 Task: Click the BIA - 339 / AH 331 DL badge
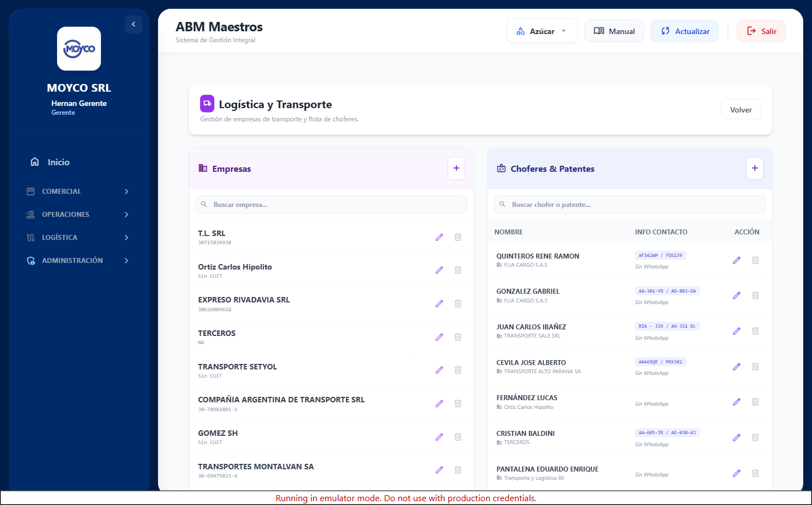click(x=667, y=326)
